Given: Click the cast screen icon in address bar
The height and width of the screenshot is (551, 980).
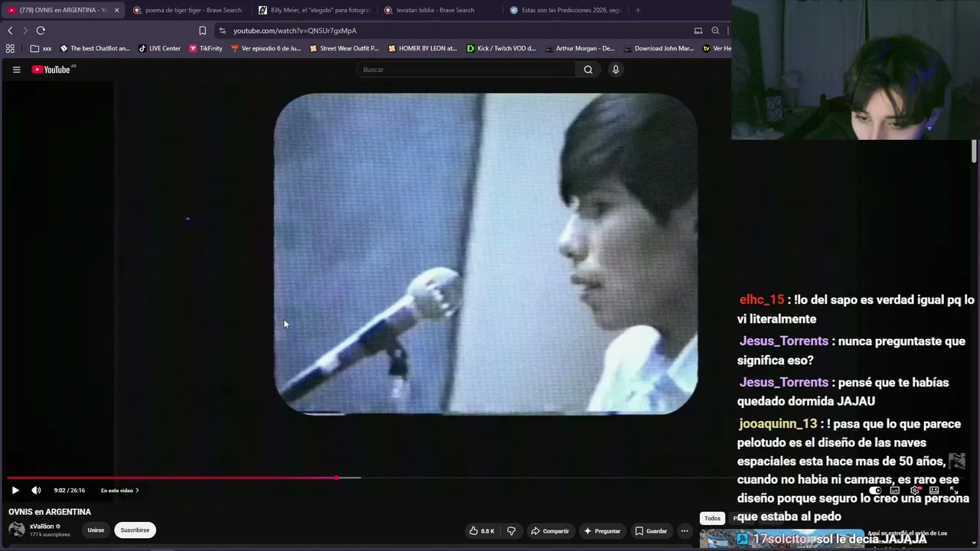Looking at the screenshot, I should (698, 31).
